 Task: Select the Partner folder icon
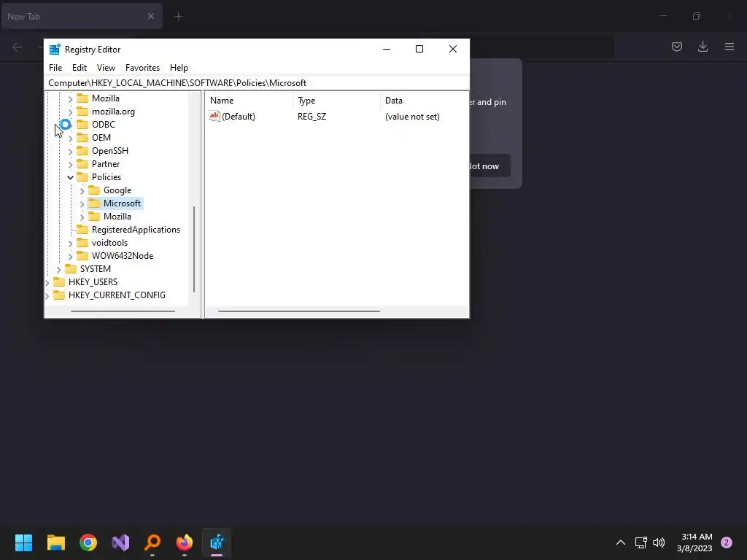82,164
